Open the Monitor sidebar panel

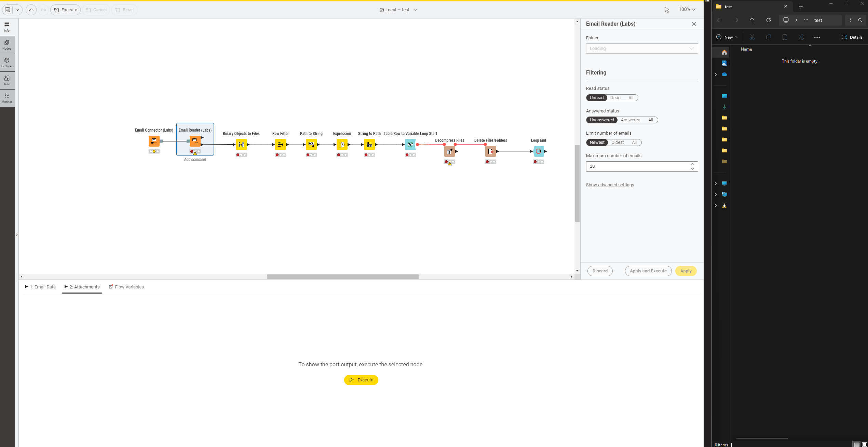[7, 98]
